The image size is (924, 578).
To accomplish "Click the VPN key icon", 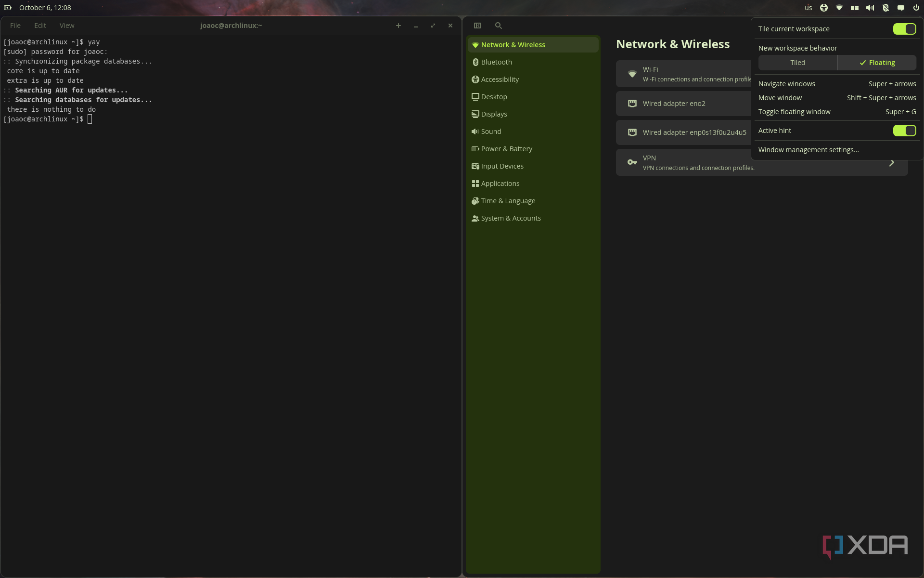I will click(632, 162).
